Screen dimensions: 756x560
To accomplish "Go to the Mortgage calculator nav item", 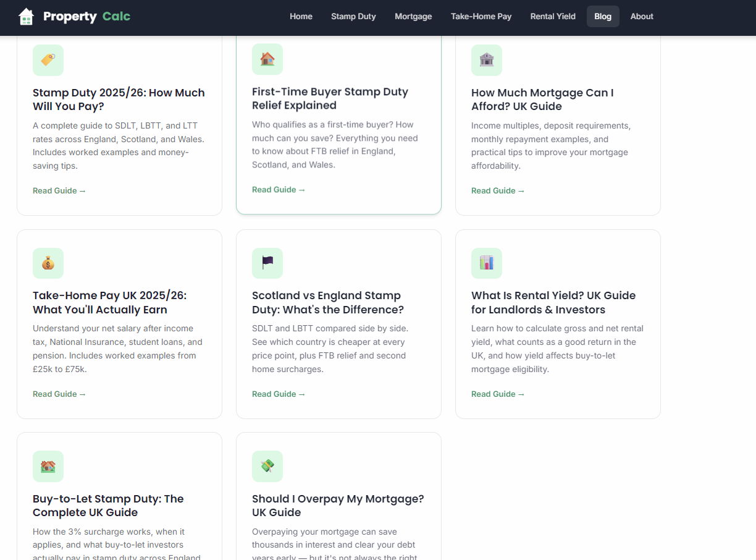I will [413, 17].
